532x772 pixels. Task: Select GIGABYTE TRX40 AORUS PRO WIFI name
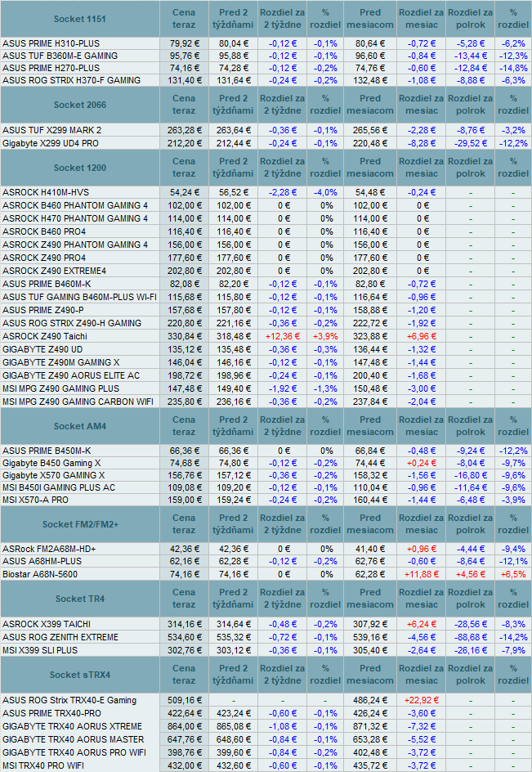[74, 752]
